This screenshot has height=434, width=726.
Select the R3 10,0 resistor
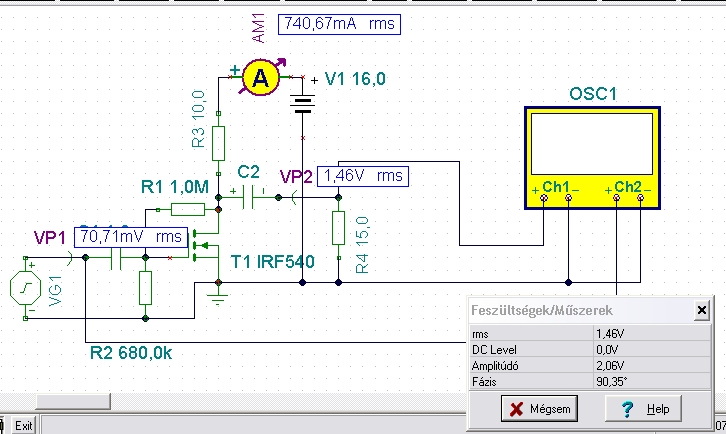coord(219,143)
